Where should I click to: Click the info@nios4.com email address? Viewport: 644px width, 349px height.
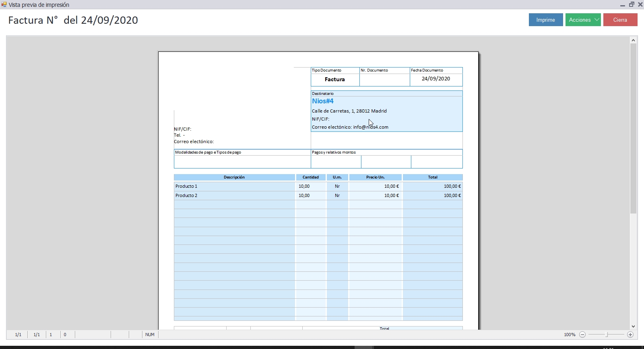point(371,127)
